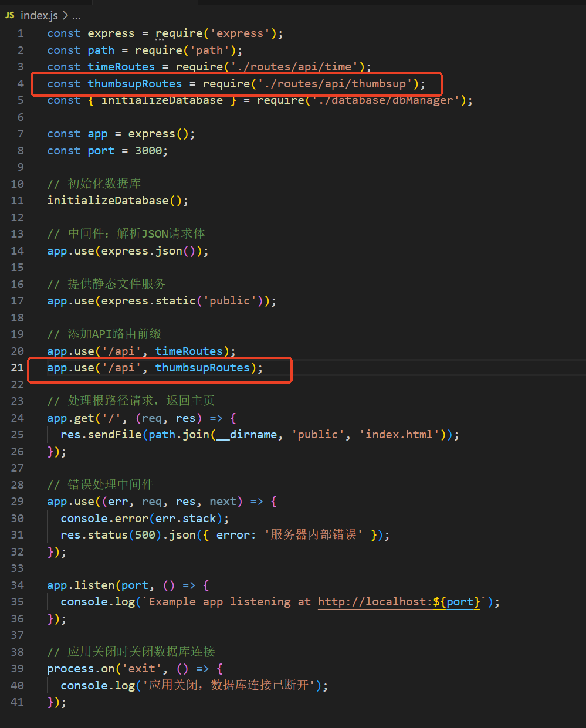Open the breadcrumb ellipsis symbol dropdown

pyautogui.click(x=76, y=16)
